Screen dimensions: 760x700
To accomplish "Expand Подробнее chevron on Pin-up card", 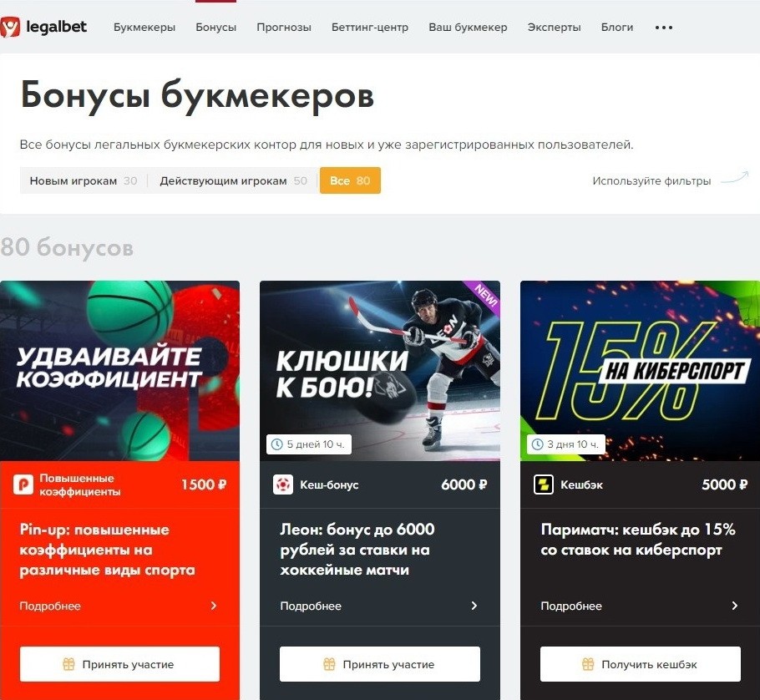I will (x=214, y=606).
